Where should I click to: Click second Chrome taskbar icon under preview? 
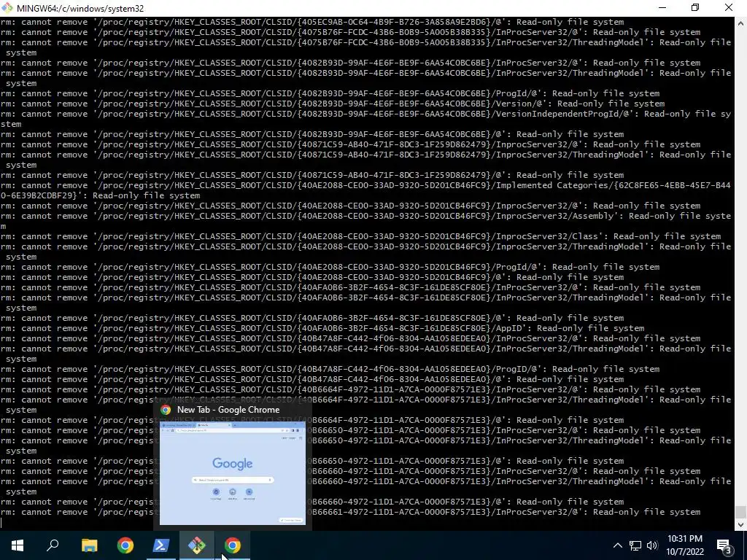[x=233, y=545]
